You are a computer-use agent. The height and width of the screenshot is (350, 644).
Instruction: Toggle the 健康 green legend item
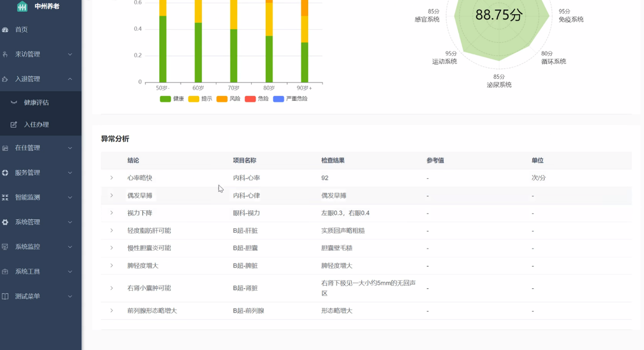click(x=172, y=99)
